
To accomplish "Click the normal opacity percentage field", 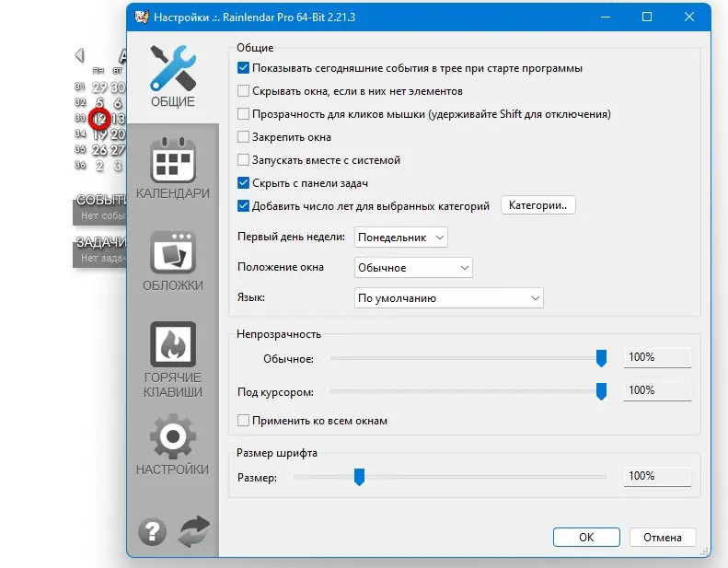I will tap(657, 357).
